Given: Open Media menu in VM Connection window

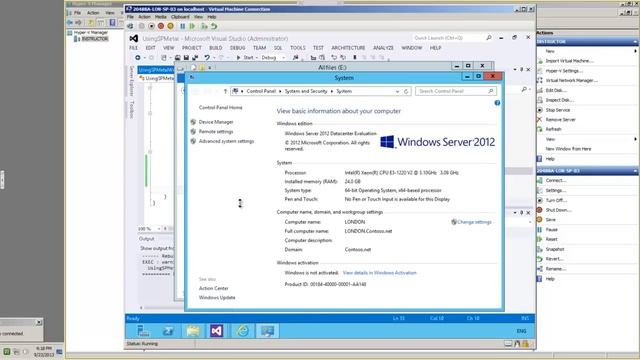Looking at the screenshot, I should (160, 17).
